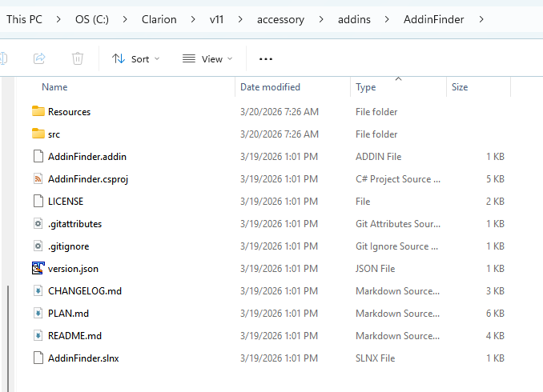This screenshot has width=543, height=392.
Task: Click the version.json file icon
Action: 38,269
